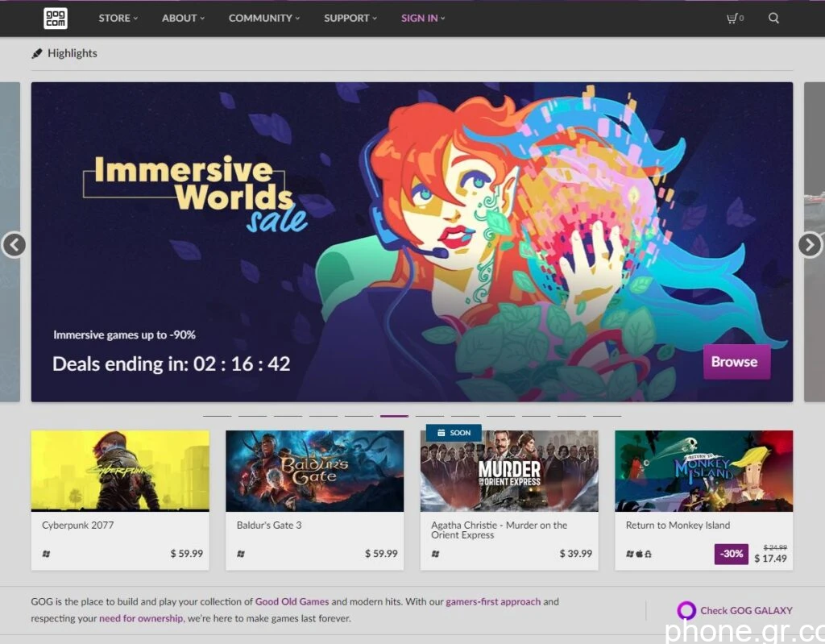This screenshot has height=644, width=825.
Task: Click Windows icon under Agatha Christie card
Action: (x=436, y=554)
